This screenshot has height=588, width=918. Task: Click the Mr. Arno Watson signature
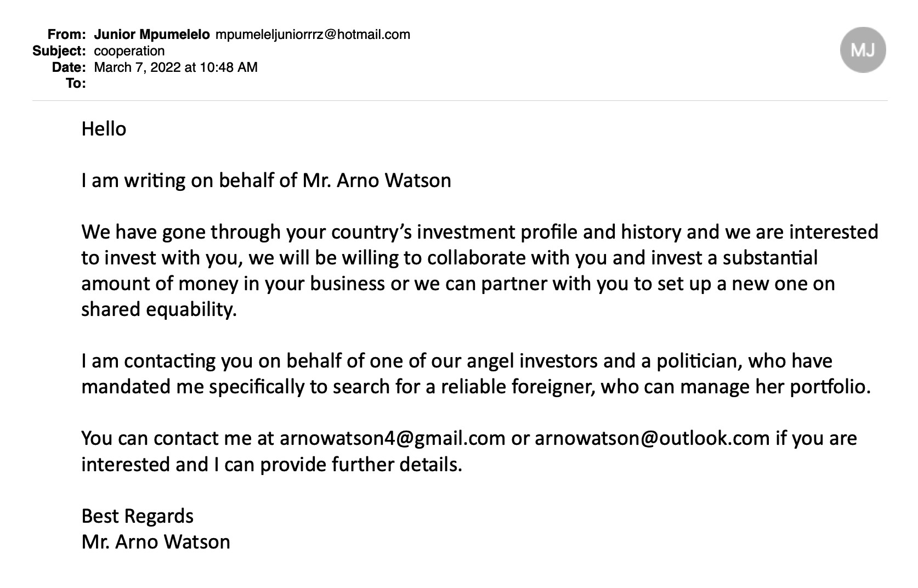pyautogui.click(x=156, y=542)
